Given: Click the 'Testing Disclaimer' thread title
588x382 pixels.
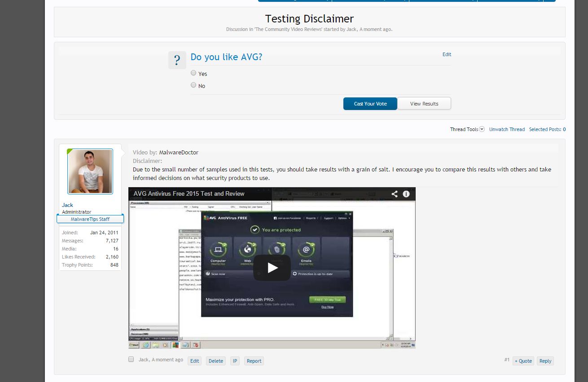Looking at the screenshot, I should [309, 19].
